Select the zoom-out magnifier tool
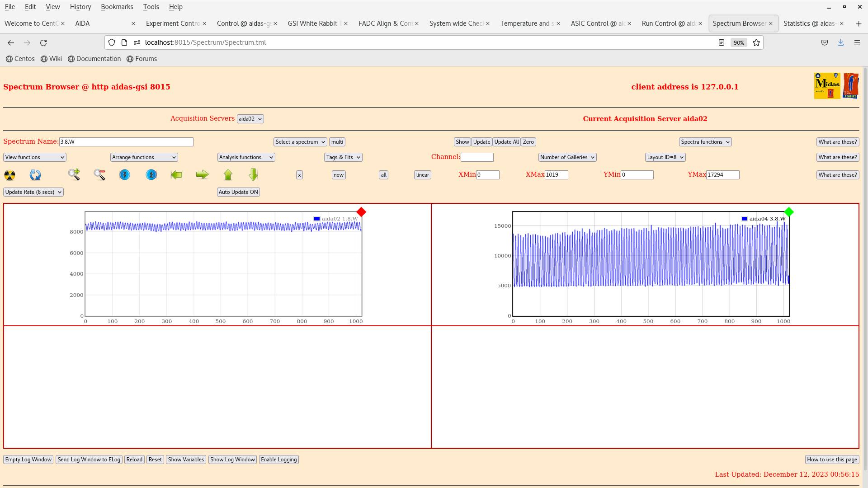Viewport: 868px width, 488px height. (x=99, y=175)
